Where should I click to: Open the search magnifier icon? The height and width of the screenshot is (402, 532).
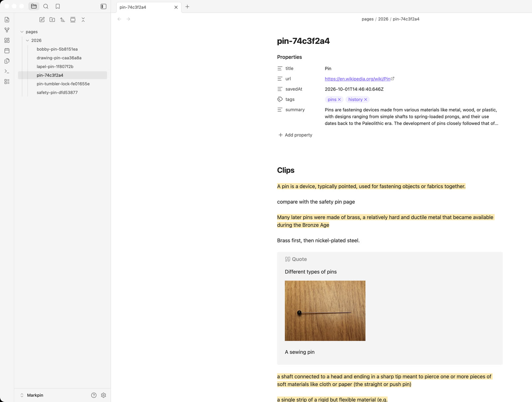pyautogui.click(x=46, y=6)
